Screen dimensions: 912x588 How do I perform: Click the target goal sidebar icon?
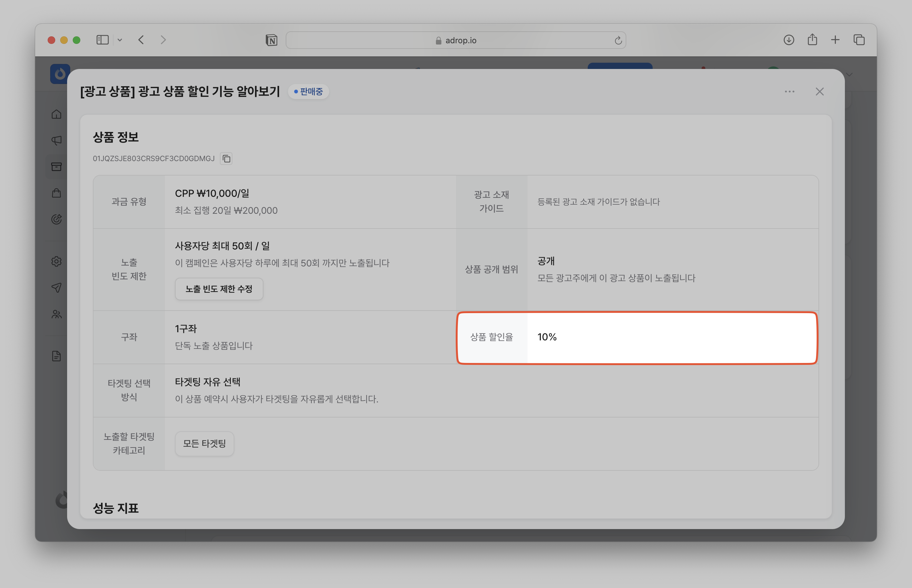(56, 219)
